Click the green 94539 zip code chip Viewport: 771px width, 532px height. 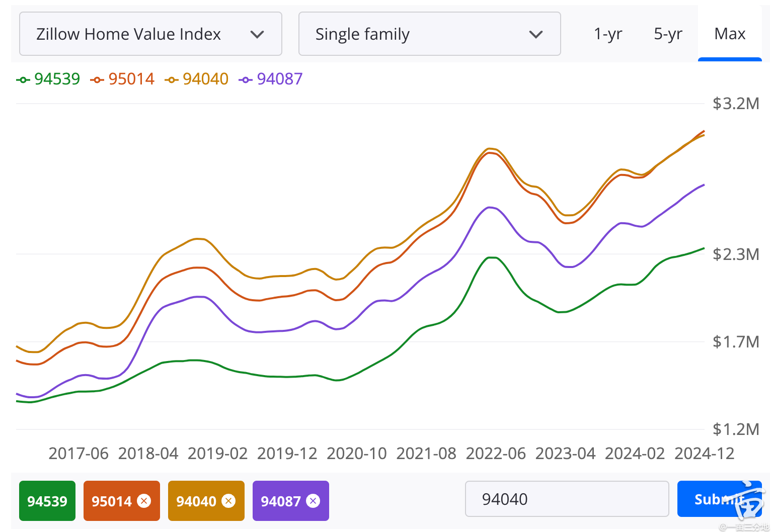(47, 501)
